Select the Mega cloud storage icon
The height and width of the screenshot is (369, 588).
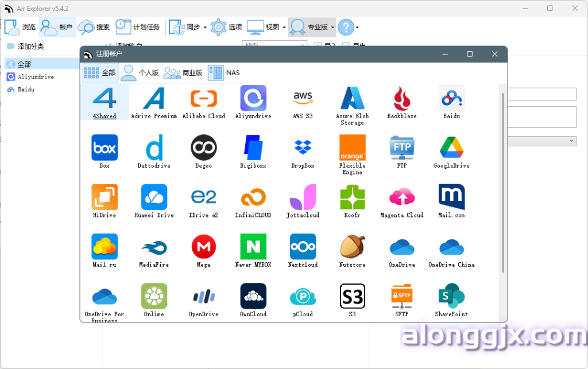(203, 247)
